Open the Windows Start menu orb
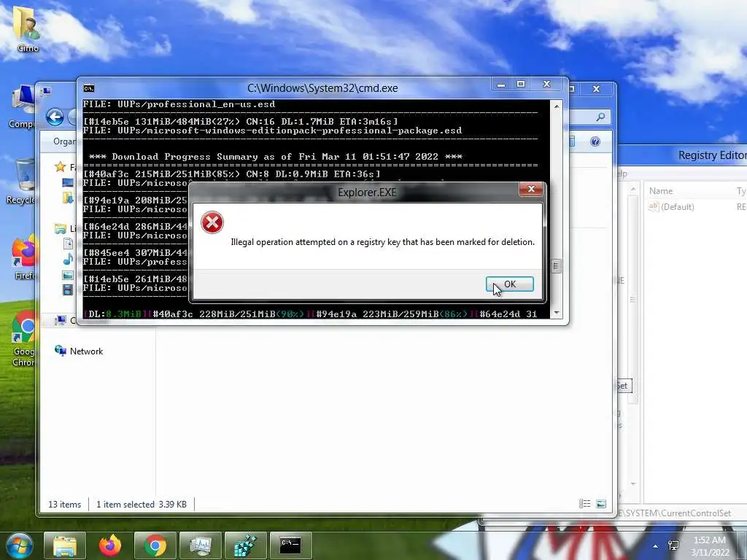This screenshot has width=747, height=560. point(19,545)
